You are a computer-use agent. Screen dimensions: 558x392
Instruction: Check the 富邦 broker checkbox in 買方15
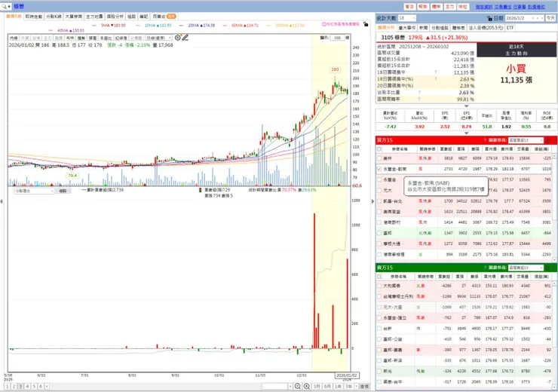(379, 233)
